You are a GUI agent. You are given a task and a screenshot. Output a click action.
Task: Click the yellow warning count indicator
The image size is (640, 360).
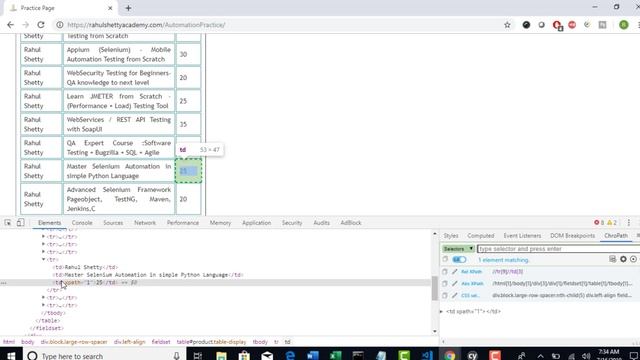(x=611, y=222)
